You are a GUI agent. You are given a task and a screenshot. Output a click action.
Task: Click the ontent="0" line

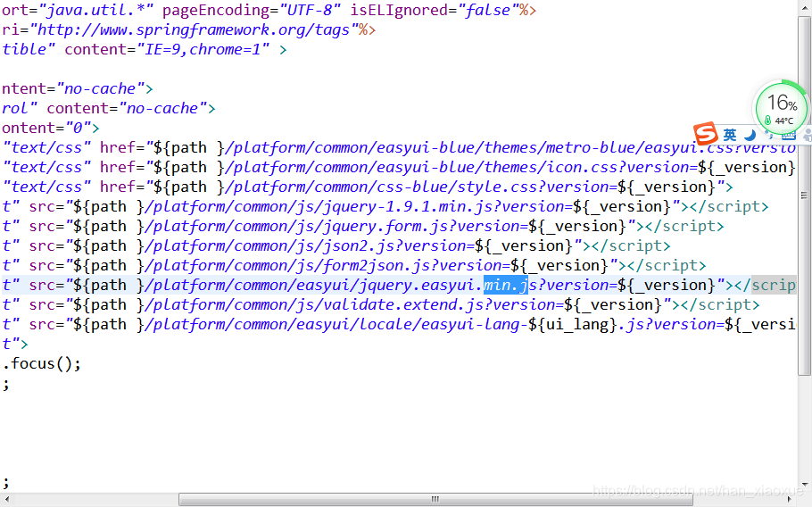50,128
